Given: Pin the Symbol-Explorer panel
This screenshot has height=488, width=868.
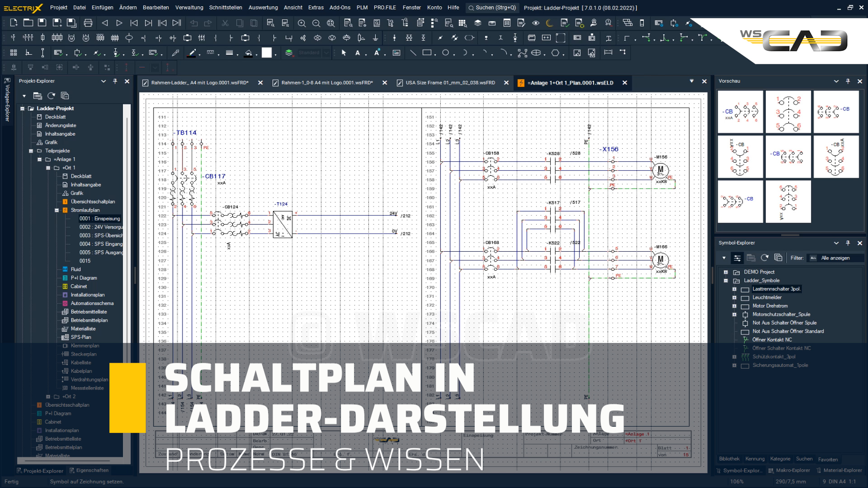Looking at the screenshot, I should [x=848, y=243].
